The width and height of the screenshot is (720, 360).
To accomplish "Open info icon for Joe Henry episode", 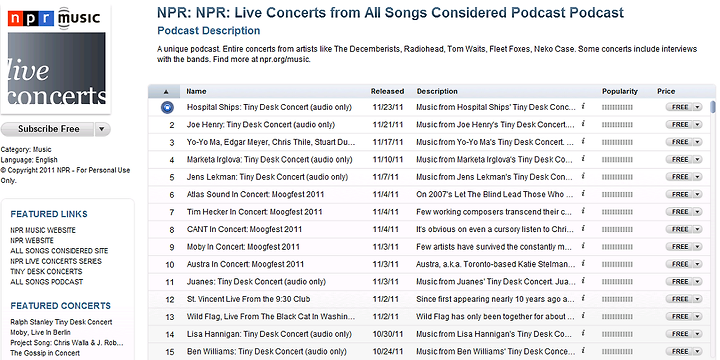I will click(x=583, y=124).
